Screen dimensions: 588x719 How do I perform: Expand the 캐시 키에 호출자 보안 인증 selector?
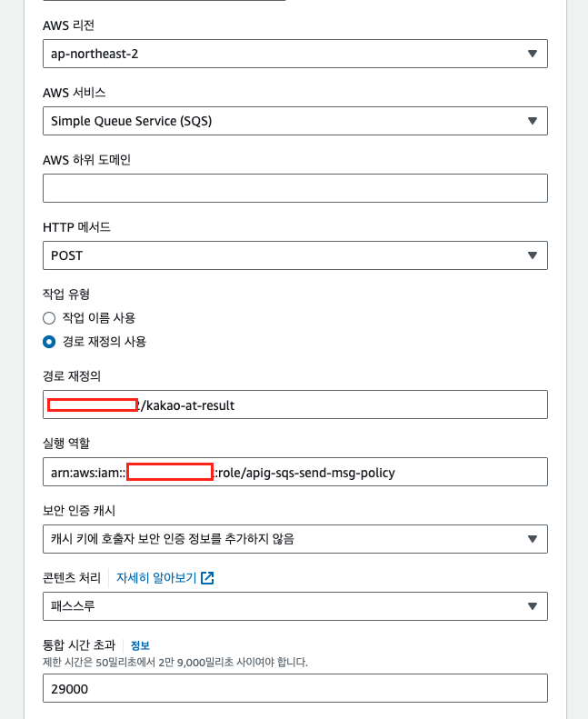click(273, 539)
